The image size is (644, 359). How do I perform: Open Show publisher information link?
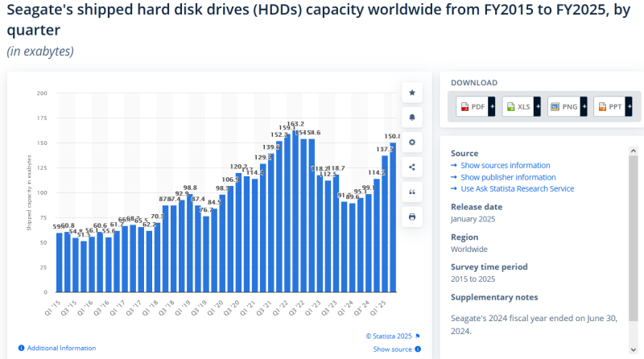click(x=508, y=177)
